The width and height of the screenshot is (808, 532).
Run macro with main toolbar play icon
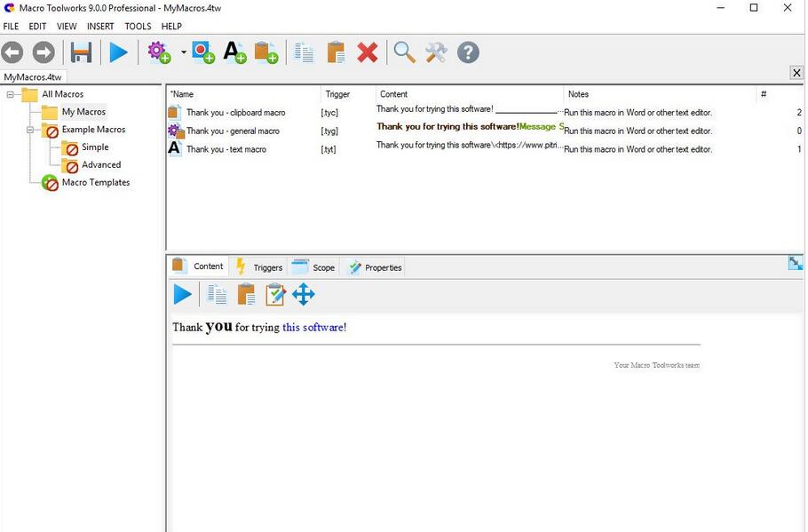(x=118, y=52)
